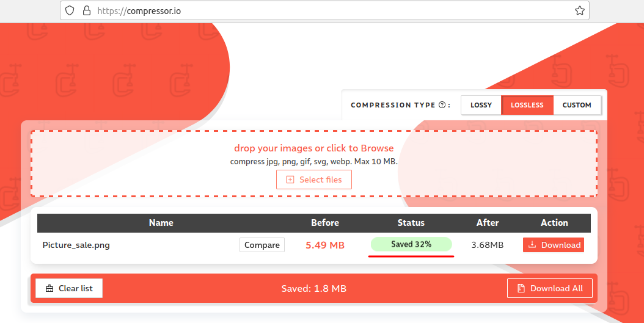
Task: Bookmark page with the star icon
Action: [579, 10]
